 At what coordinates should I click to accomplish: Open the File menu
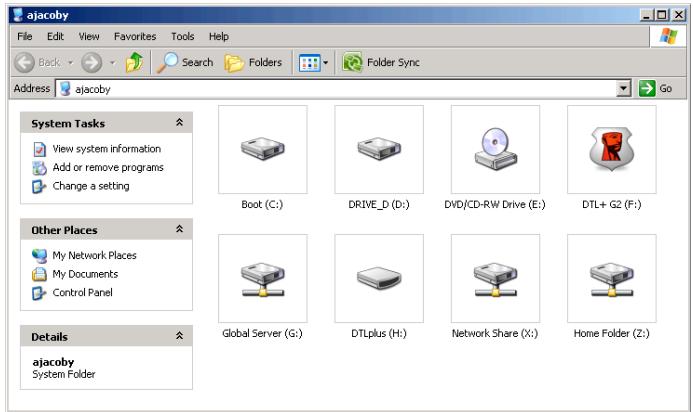(x=25, y=36)
